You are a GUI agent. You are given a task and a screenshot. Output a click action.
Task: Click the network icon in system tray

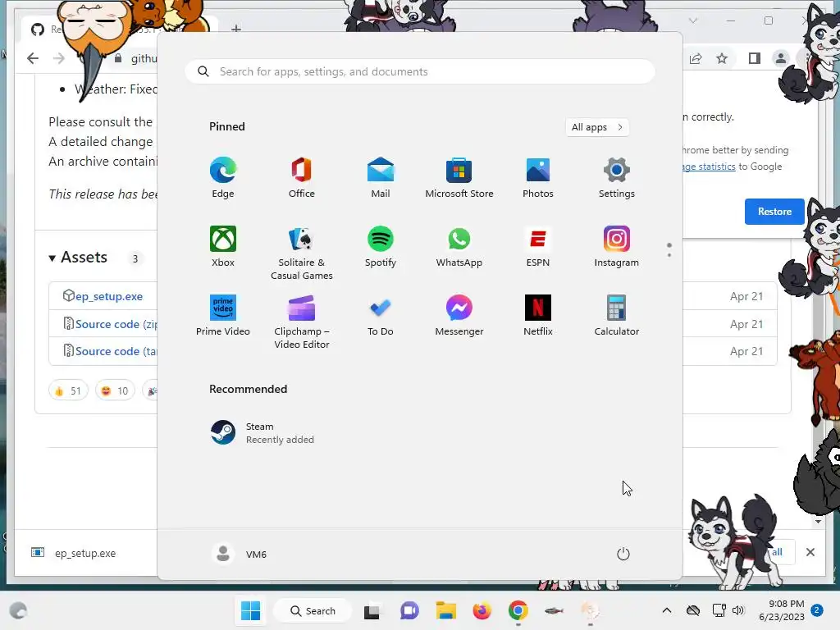pos(718,610)
